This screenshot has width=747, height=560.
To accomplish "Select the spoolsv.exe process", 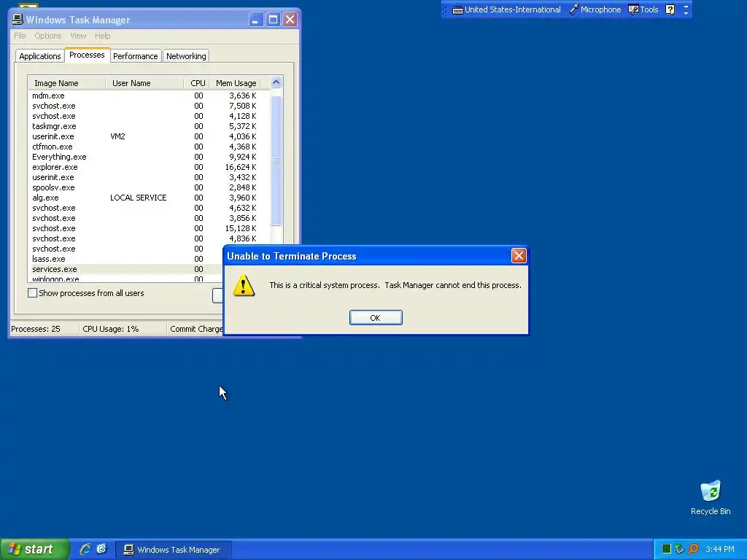I will click(149, 187).
